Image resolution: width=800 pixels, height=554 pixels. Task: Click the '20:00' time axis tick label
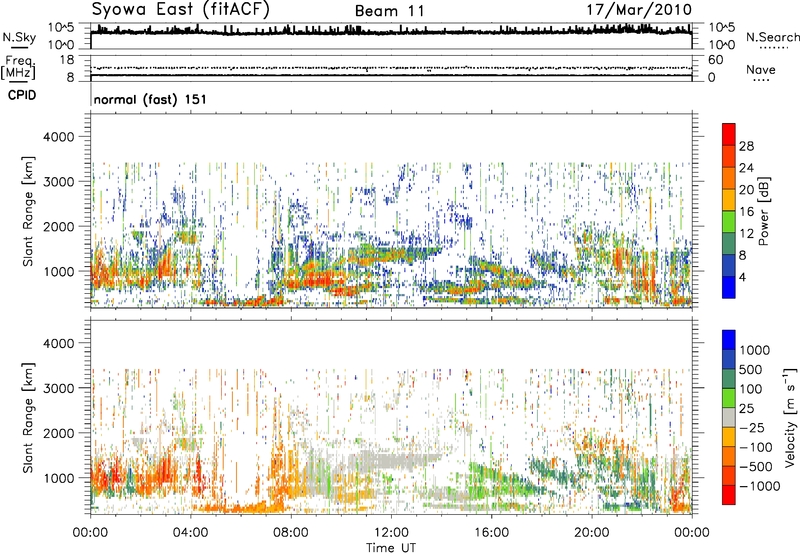[592, 533]
